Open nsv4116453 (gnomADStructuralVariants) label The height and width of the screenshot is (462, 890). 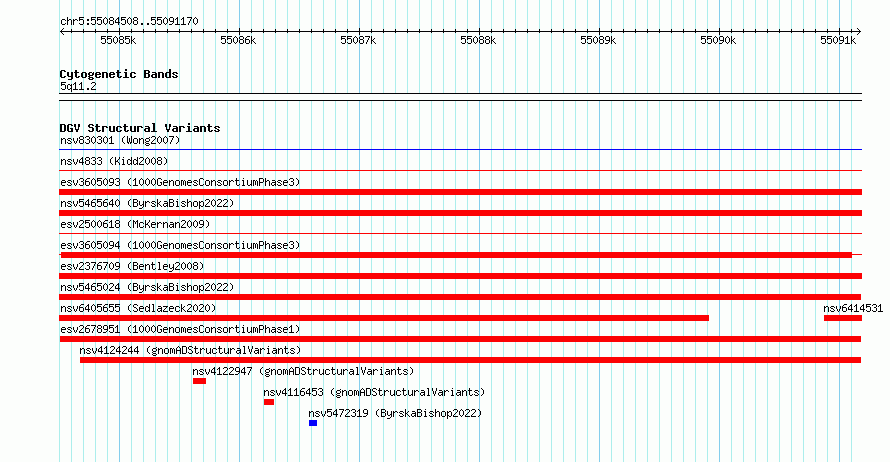(374, 392)
